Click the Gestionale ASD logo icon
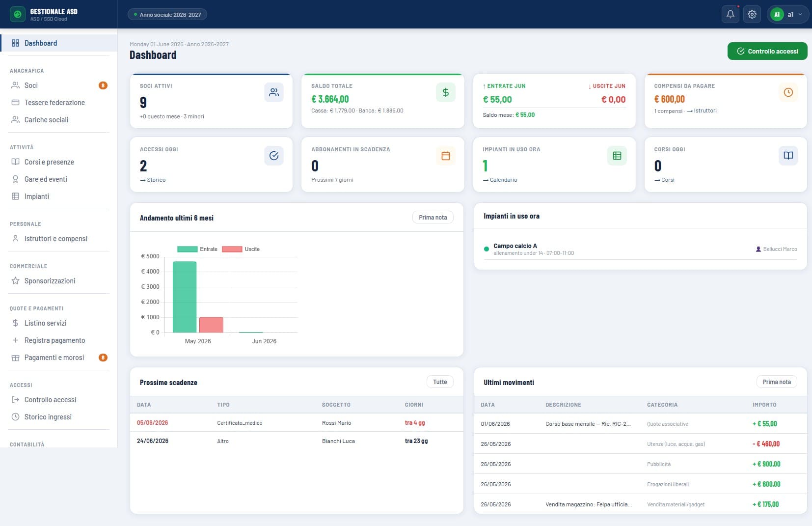Screen dimensions: 812x526 point(18,14)
